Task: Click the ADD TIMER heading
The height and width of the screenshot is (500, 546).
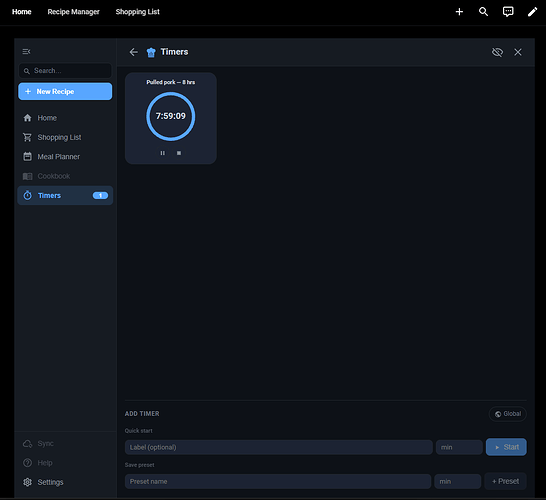Action: (x=142, y=414)
